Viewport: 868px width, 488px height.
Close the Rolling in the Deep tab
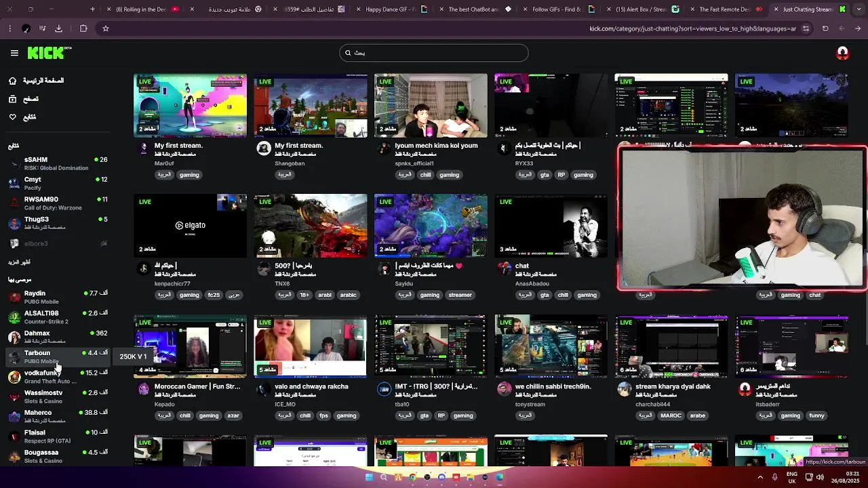109,9
